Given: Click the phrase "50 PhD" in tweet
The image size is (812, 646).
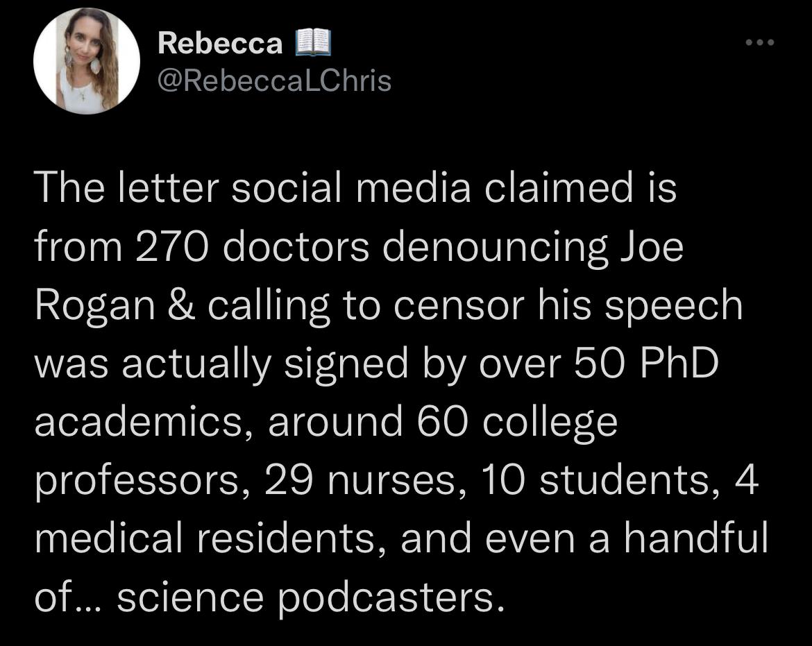Looking at the screenshot, I should [646, 363].
